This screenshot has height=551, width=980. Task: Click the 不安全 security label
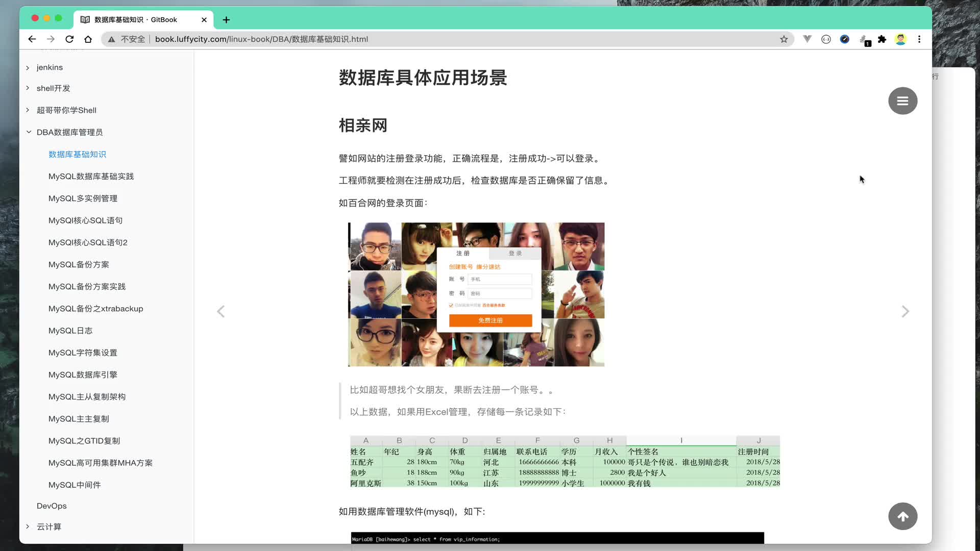click(133, 39)
